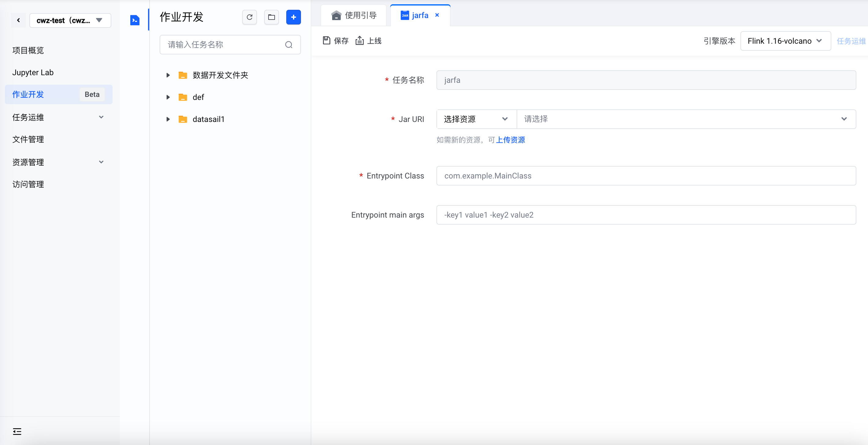Focus the Entrypoint main args field

[x=646, y=215]
